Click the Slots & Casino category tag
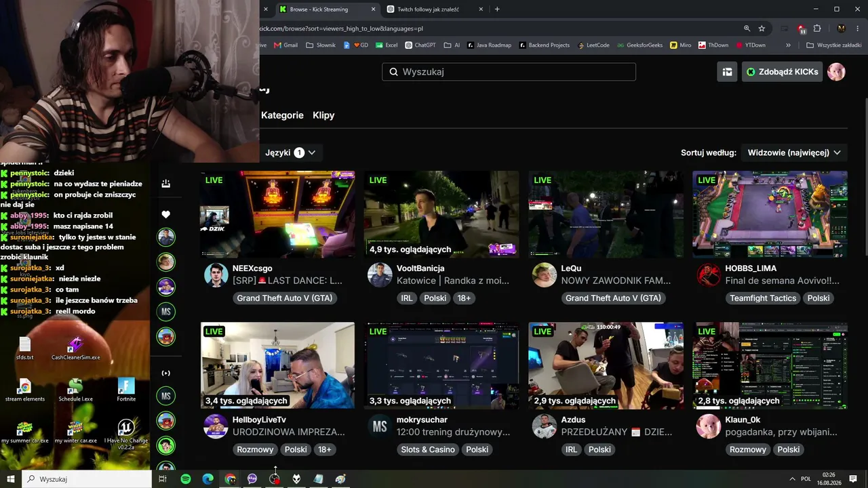Screen dimensions: 868x488 (428, 449)
